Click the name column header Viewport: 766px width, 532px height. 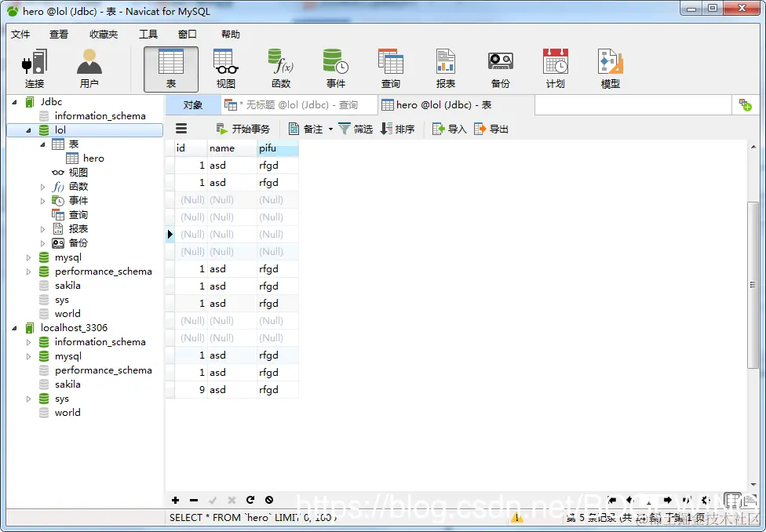(x=232, y=148)
